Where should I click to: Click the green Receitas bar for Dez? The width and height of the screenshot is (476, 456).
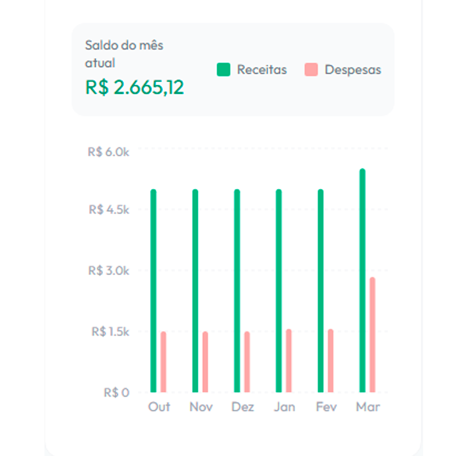[237, 291]
